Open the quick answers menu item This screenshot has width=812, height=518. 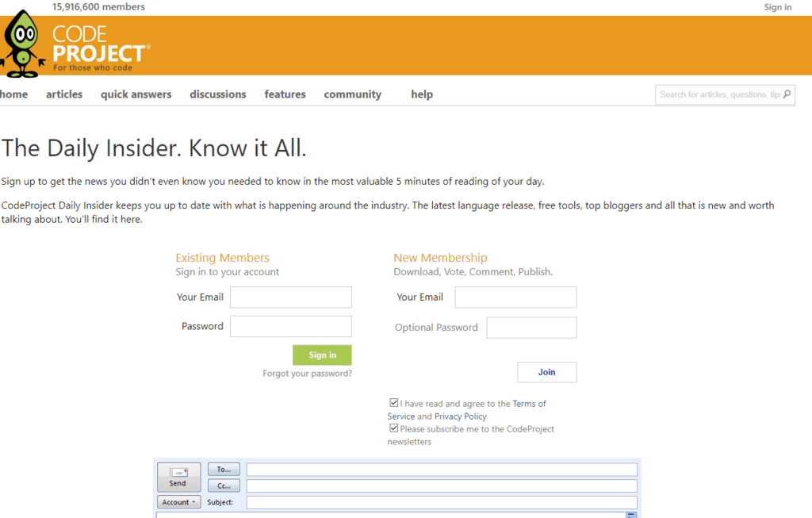point(136,94)
